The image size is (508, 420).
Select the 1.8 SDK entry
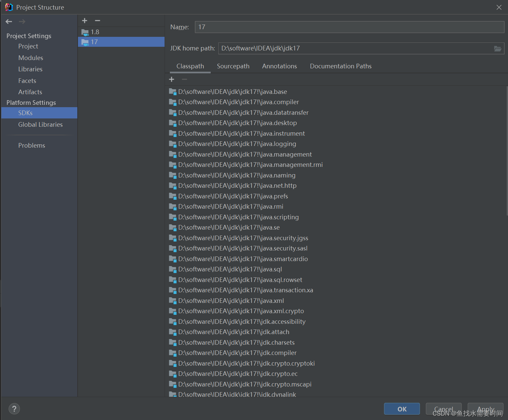[95, 32]
